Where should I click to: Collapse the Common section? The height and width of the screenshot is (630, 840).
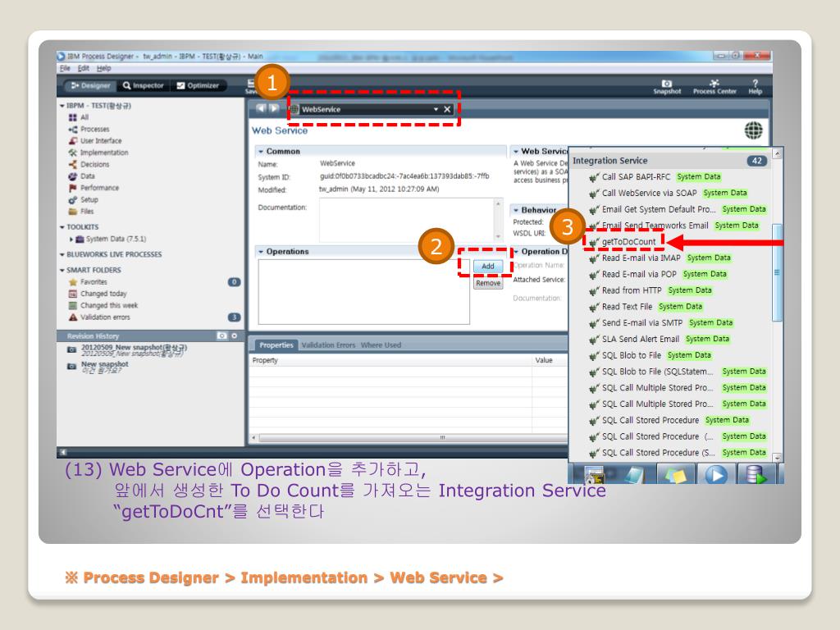click(261, 152)
